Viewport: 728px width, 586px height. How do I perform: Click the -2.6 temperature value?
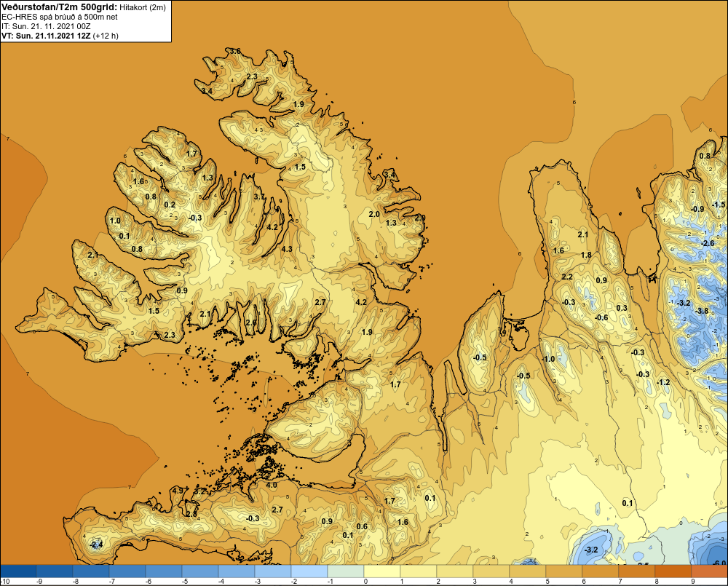tap(708, 243)
